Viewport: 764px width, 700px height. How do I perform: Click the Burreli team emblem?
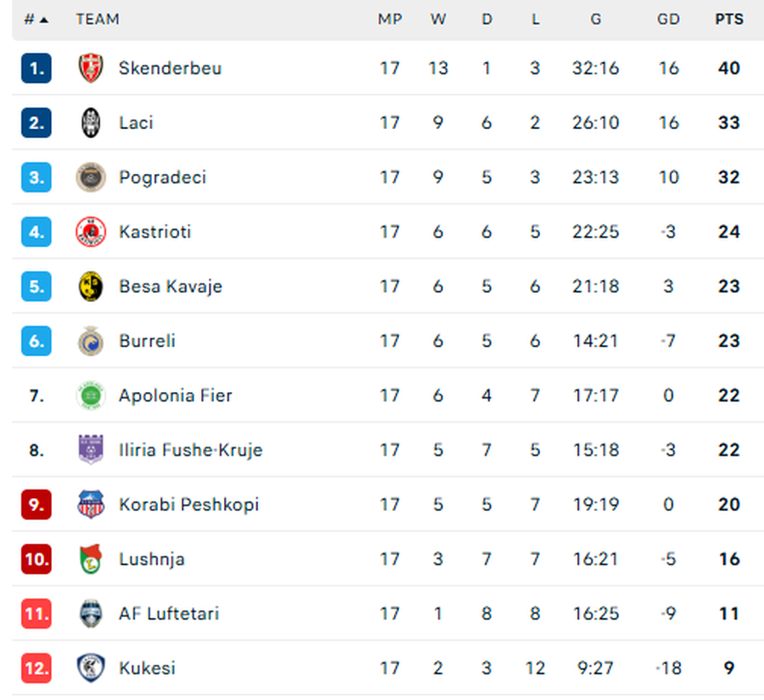(x=91, y=341)
